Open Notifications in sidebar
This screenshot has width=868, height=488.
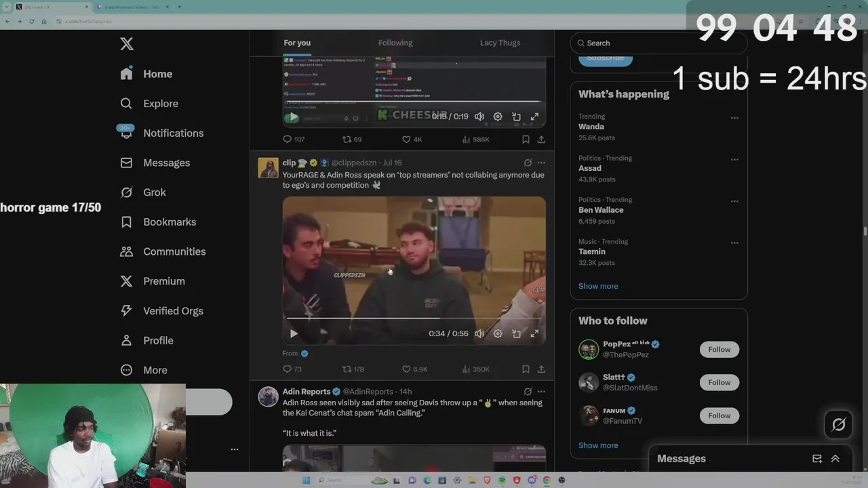(161, 134)
